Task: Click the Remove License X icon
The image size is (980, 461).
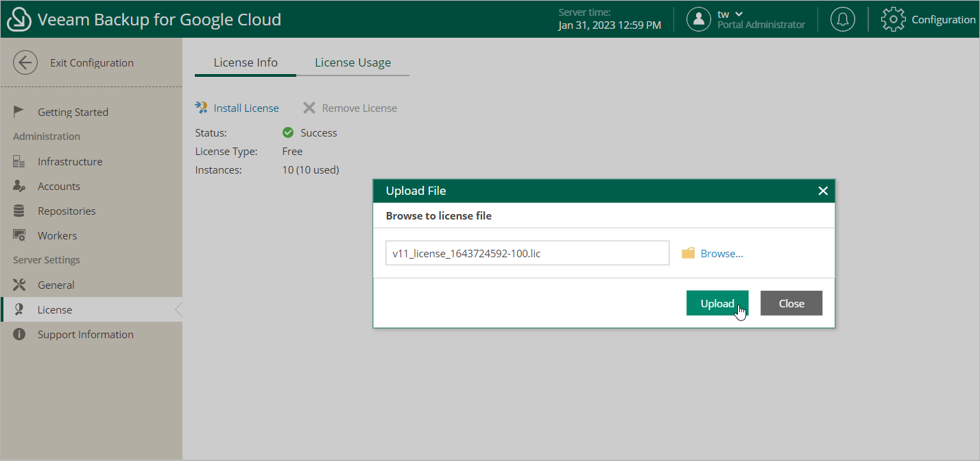Action: pos(309,108)
